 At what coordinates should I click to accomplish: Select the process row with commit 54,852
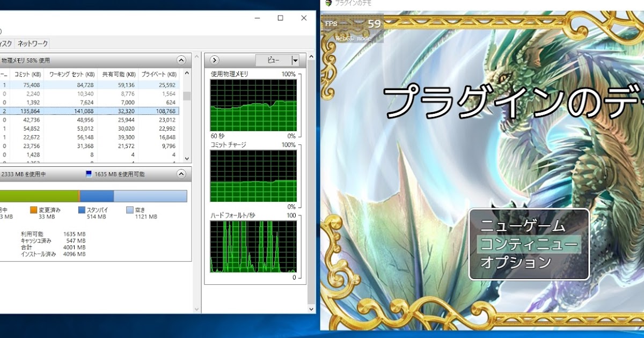(89, 128)
